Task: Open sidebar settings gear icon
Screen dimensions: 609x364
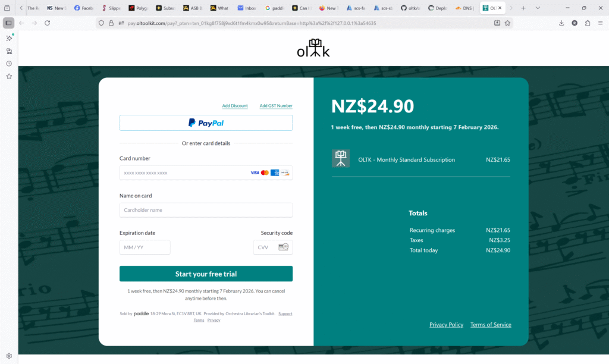Action: [x=9, y=356]
